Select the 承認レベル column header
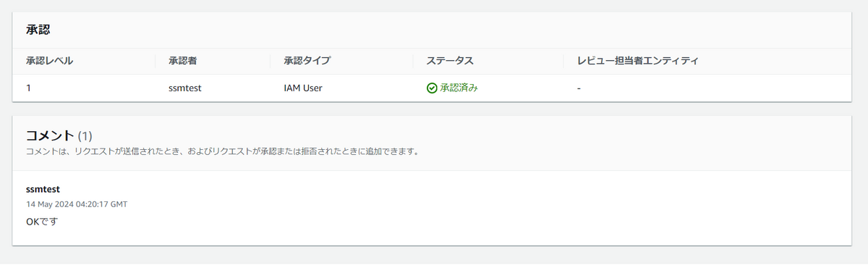Image resolution: width=868 pixels, height=268 pixels. 49,61
